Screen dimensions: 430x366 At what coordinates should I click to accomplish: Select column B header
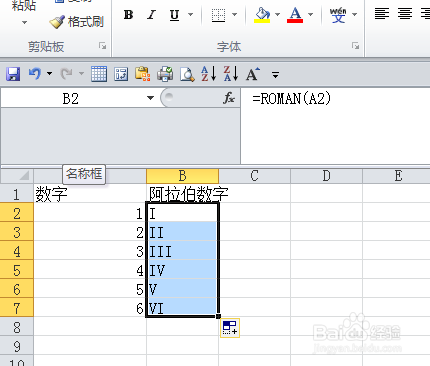(x=182, y=176)
